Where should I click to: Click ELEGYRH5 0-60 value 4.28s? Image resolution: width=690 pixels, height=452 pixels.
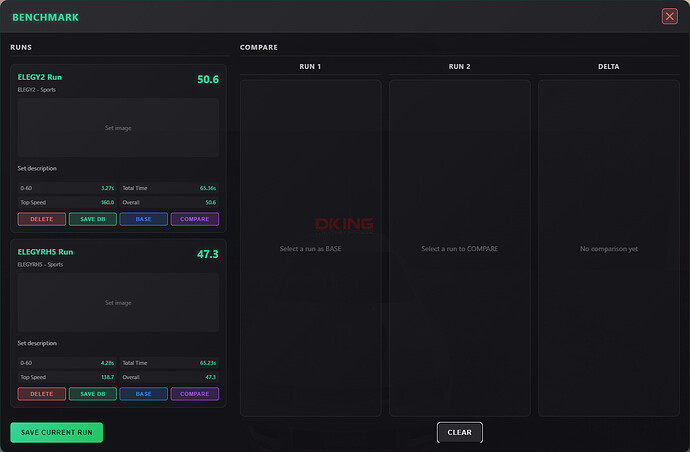pyautogui.click(x=107, y=363)
